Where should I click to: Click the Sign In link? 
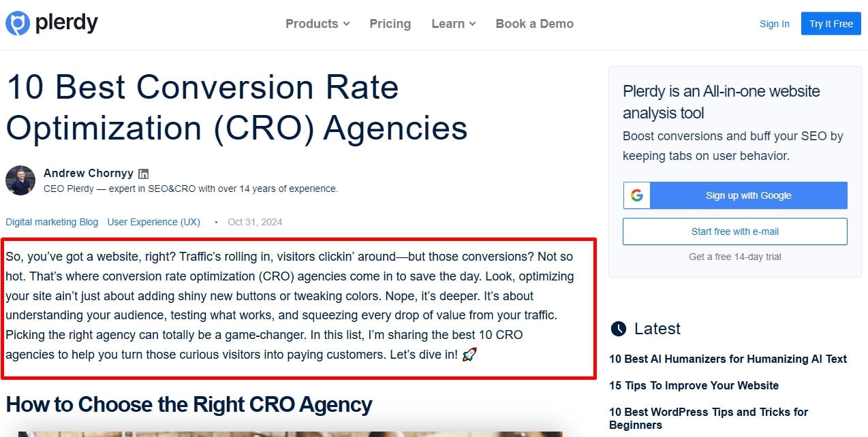(774, 23)
